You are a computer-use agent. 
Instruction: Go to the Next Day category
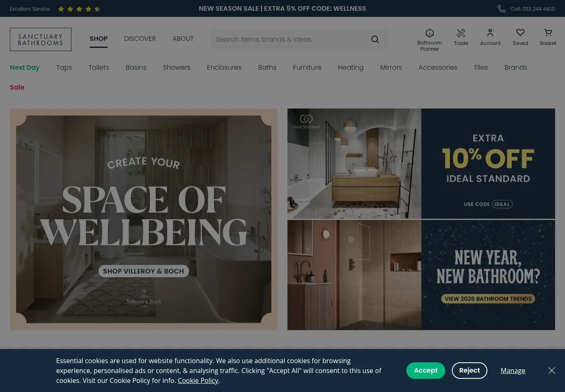point(25,68)
